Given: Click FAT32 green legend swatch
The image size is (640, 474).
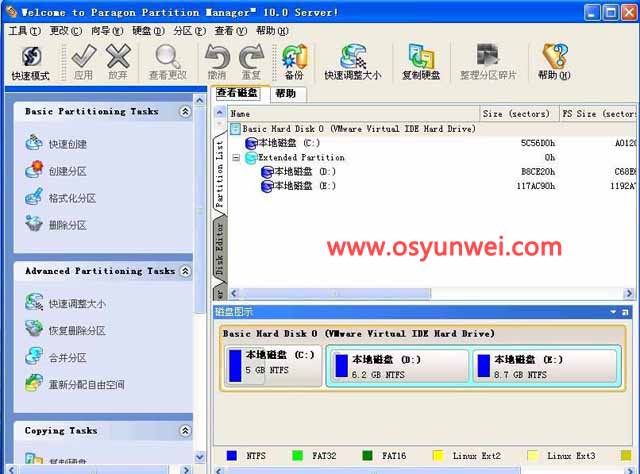Looking at the screenshot, I should pyautogui.click(x=297, y=455).
